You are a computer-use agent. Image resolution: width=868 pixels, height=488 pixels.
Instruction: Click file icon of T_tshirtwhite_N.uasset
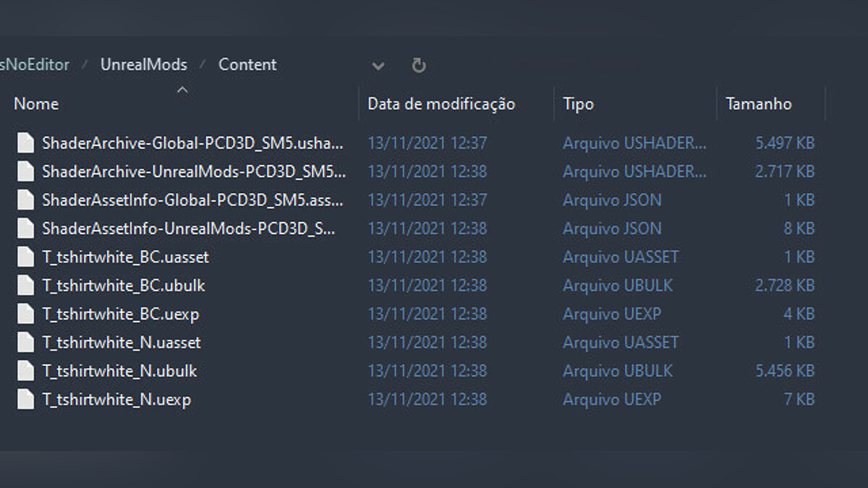26,342
